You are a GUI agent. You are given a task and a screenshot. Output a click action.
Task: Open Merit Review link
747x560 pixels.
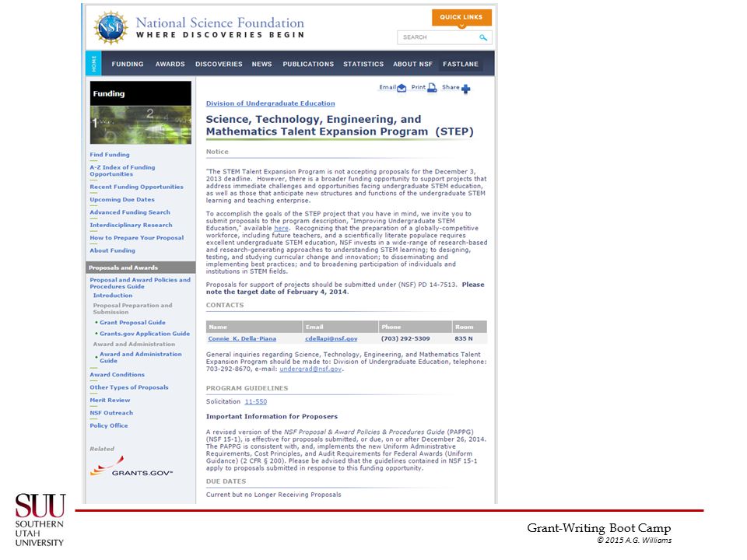[x=110, y=401]
